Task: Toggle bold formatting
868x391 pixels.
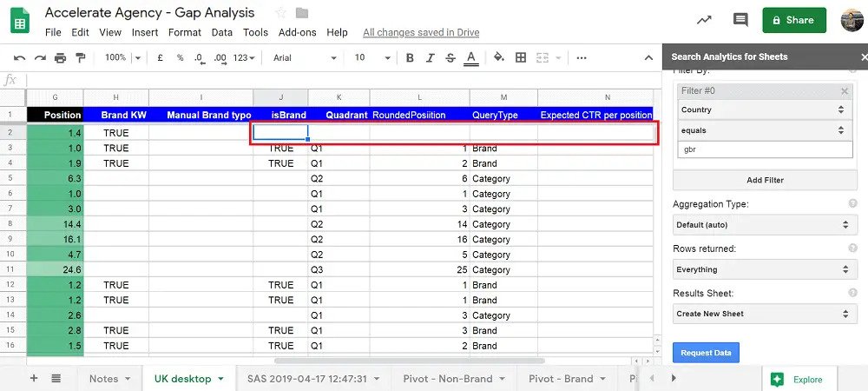Action: [410, 57]
